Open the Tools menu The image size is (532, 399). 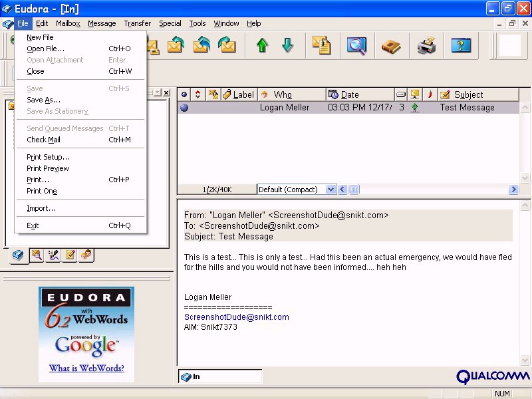[x=198, y=23]
